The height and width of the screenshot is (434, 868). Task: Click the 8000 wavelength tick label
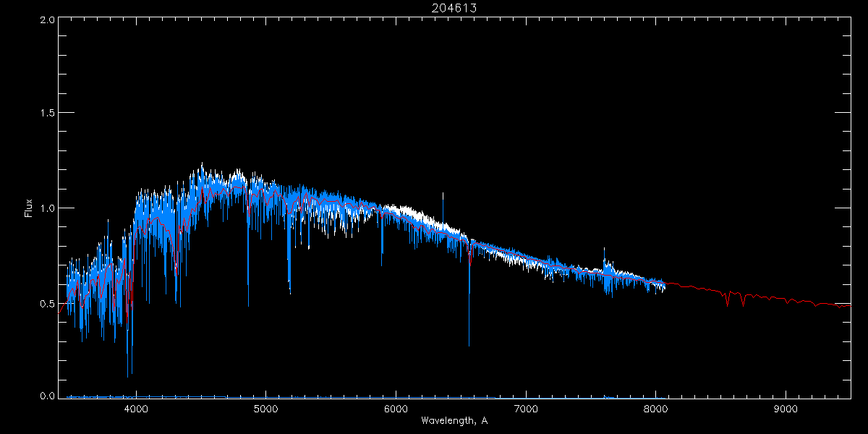655,408
